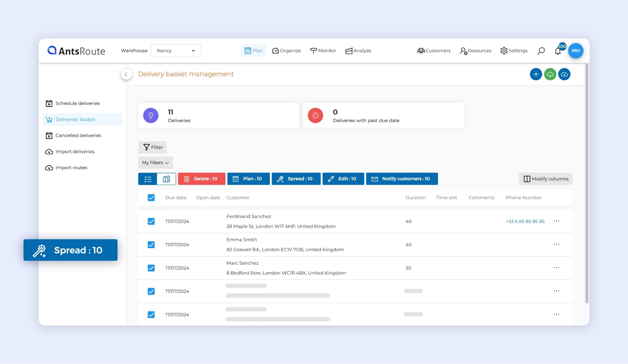
Task: Collapse the sidebar with arrow button
Action: pos(126,74)
